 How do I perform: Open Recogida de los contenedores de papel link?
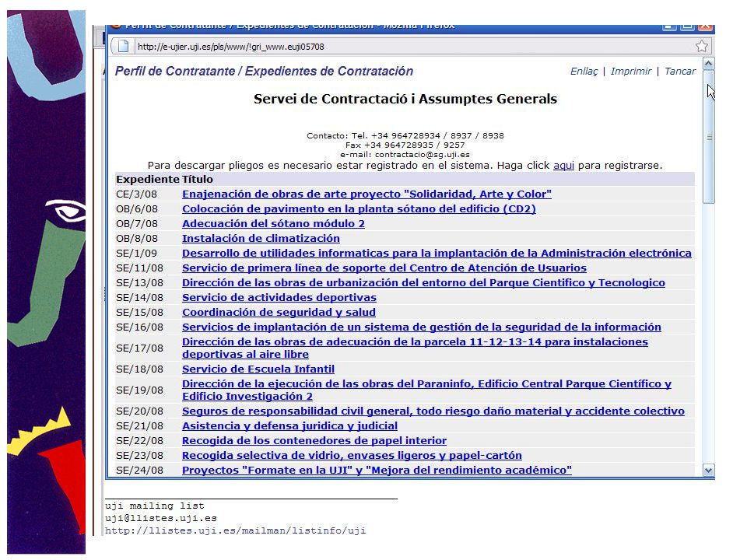point(314,440)
